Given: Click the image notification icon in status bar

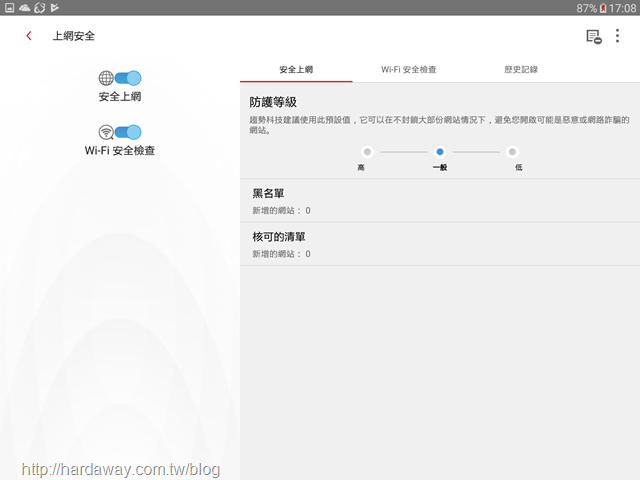Looking at the screenshot, I should [x=9, y=8].
